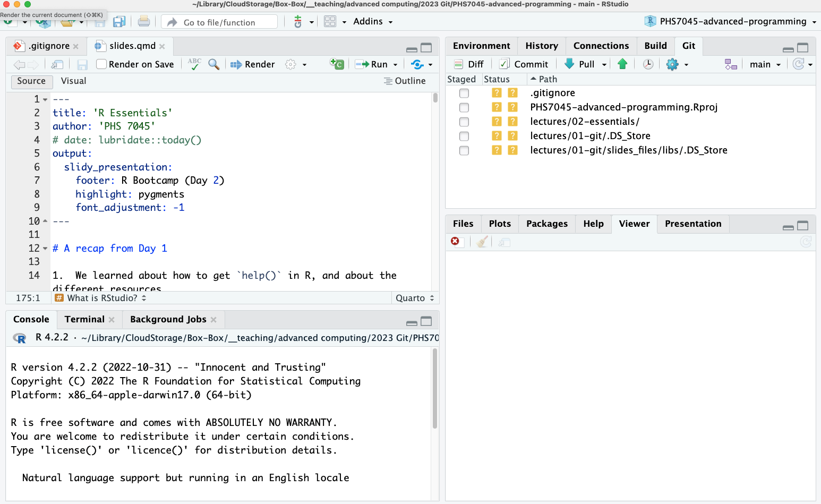Viewport: 821px width, 504px height.
Task: Open the Presentation tab
Action: pyautogui.click(x=693, y=224)
